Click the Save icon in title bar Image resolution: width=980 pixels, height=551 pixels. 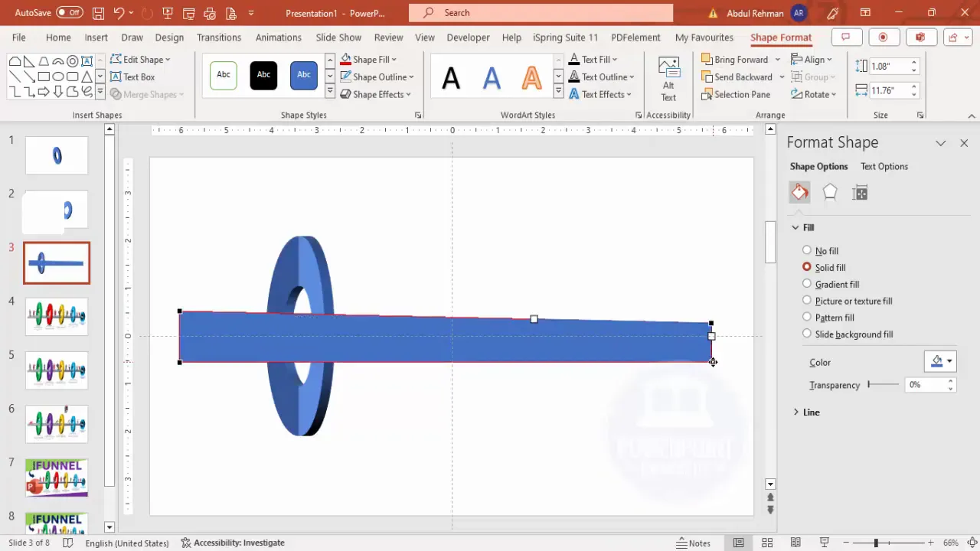(x=98, y=13)
